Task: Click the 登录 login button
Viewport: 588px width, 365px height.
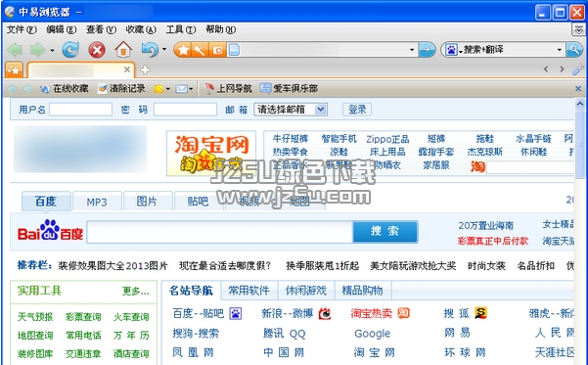Action: [x=357, y=110]
